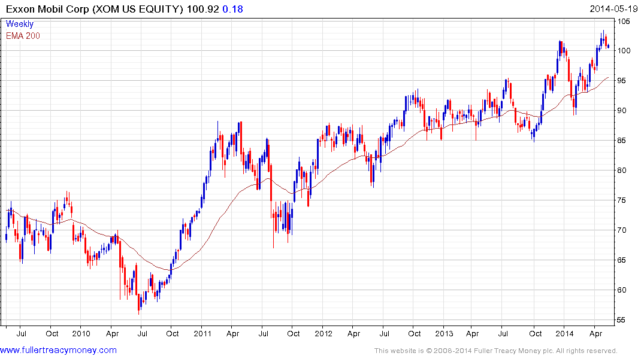The width and height of the screenshot is (644, 359).
Task: Click the chart date 2014-05-19
Action: (613, 9)
